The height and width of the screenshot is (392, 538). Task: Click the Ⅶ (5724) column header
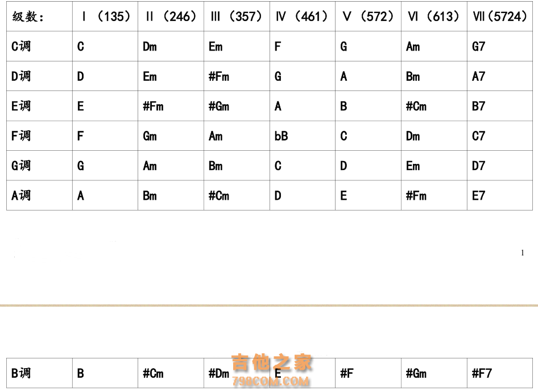coord(499,16)
